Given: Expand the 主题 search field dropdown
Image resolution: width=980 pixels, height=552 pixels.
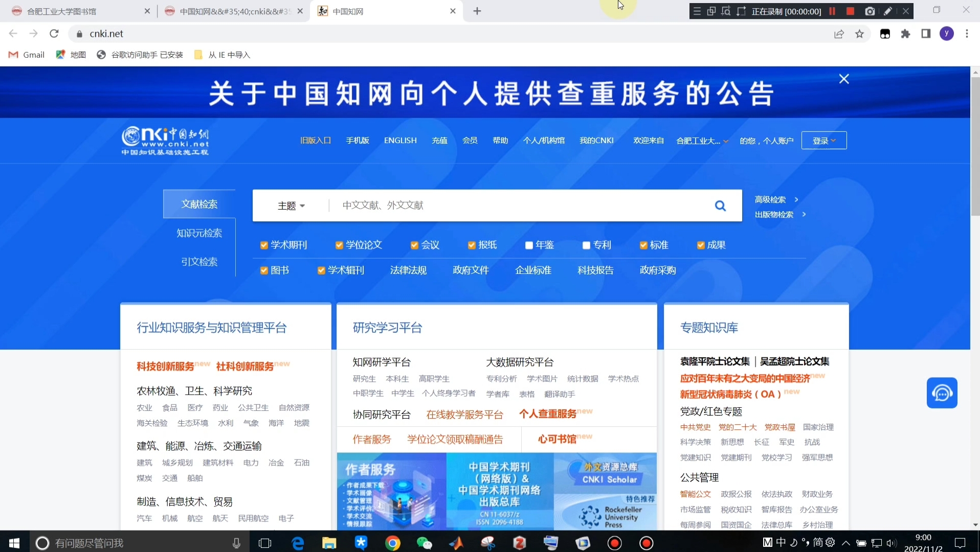Looking at the screenshot, I should point(292,205).
